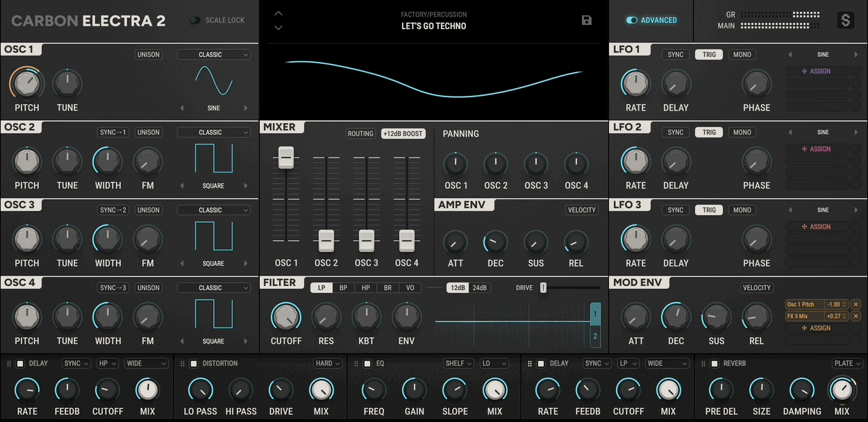
Task: Enable the second Delay effect checkbox
Action: tap(541, 364)
